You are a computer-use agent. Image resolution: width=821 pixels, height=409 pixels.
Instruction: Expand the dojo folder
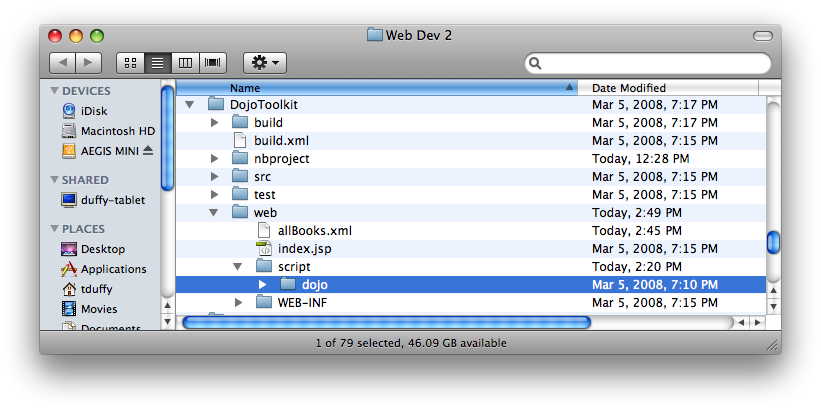263,285
